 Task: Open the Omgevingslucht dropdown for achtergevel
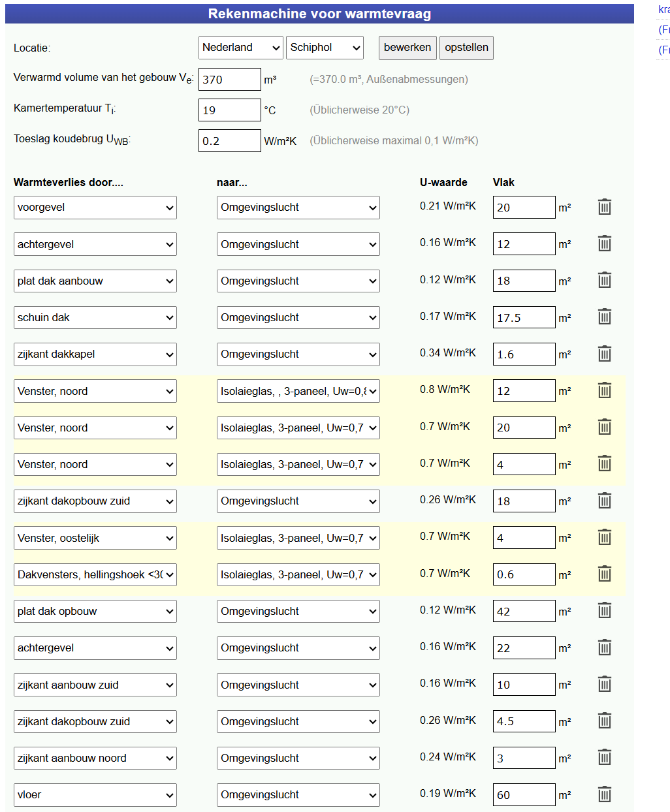[298, 243]
